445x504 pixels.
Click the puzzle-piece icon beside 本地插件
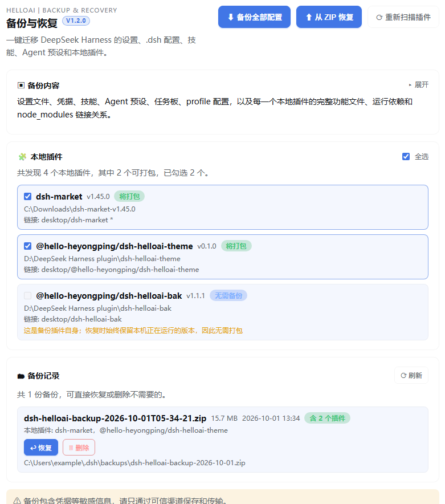tap(22, 157)
